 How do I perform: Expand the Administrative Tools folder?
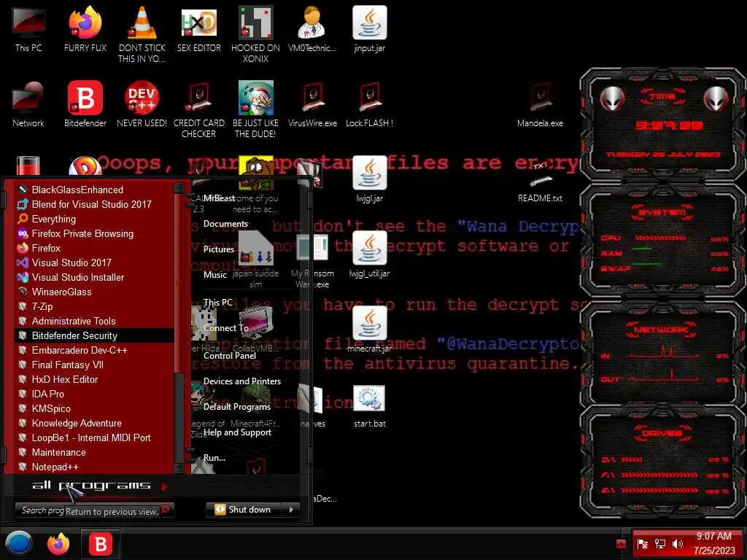click(94, 321)
